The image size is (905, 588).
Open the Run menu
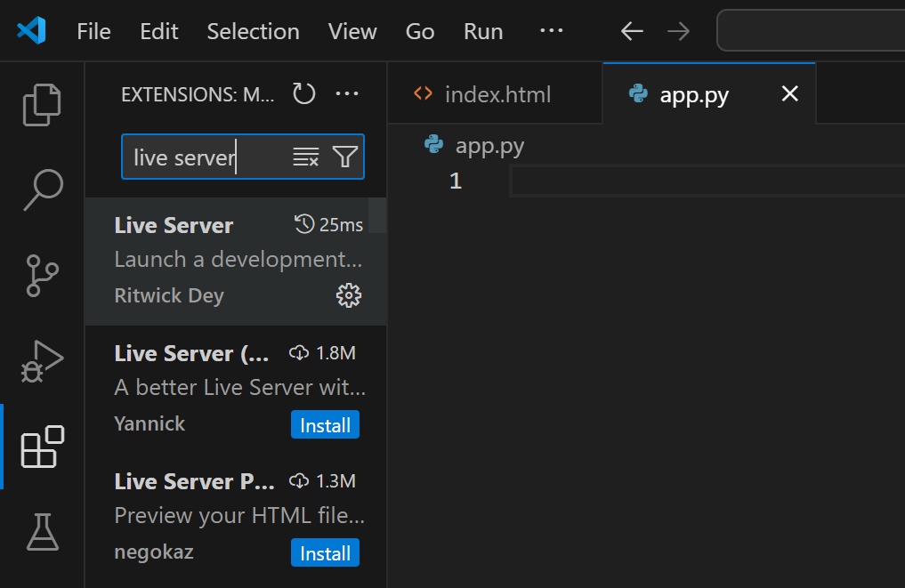[483, 31]
